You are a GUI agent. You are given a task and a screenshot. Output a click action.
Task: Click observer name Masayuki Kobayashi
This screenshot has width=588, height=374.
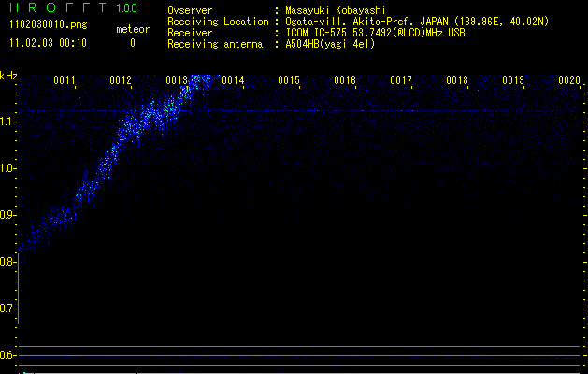click(x=336, y=10)
